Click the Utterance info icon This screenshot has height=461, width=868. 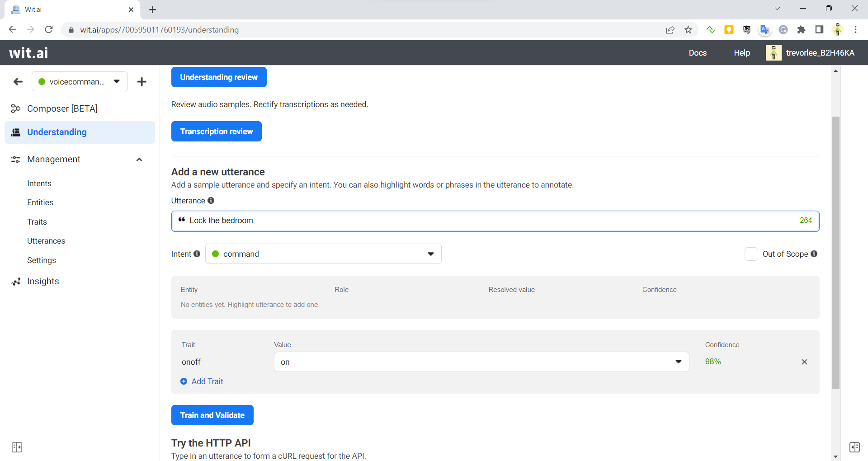click(x=211, y=201)
